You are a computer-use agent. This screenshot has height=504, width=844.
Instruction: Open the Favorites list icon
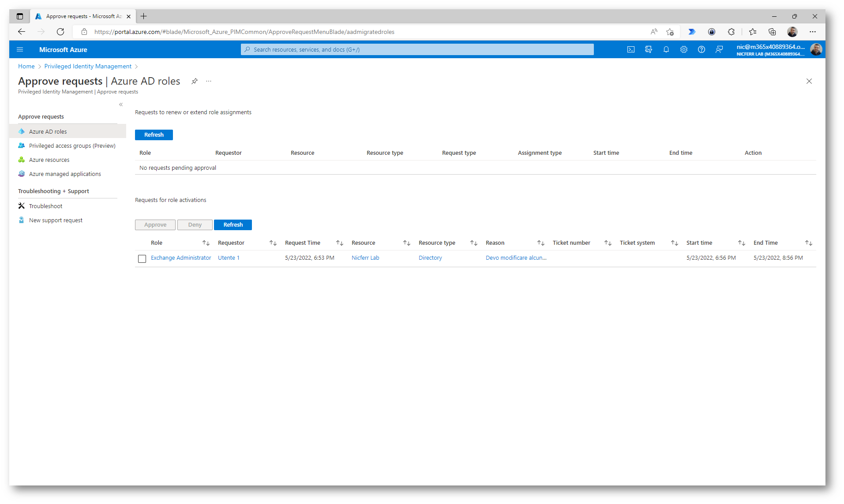pos(753,32)
